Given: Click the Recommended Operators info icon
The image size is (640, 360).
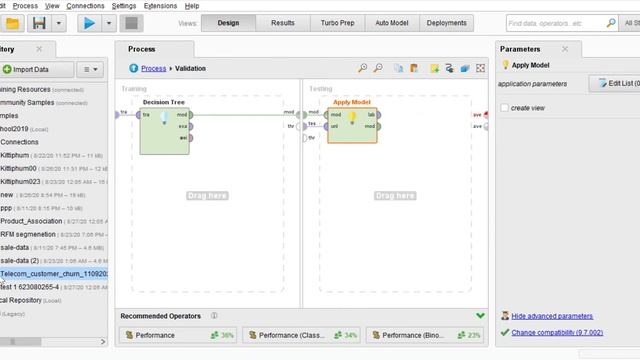Looking at the screenshot, I should point(214,316).
